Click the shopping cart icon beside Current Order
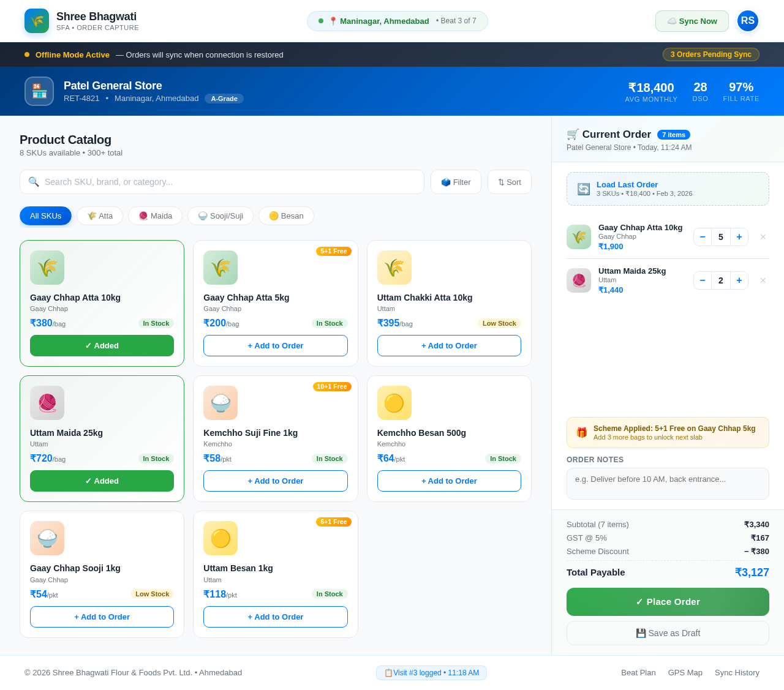 [573, 134]
